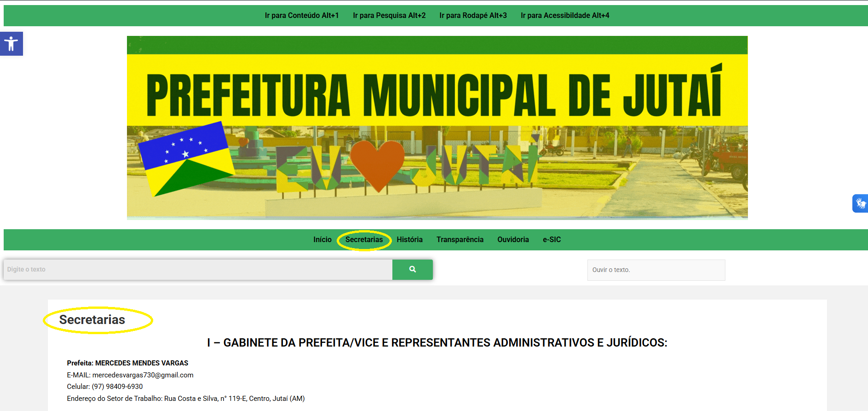Select Transparência in the navigation menu
868x411 pixels.
(x=460, y=240)
